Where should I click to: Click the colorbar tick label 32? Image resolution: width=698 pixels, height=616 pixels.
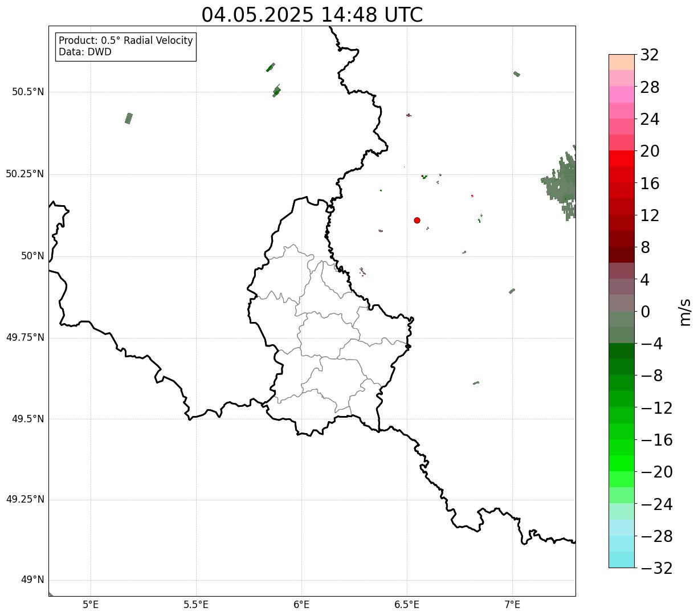point(650,55)
